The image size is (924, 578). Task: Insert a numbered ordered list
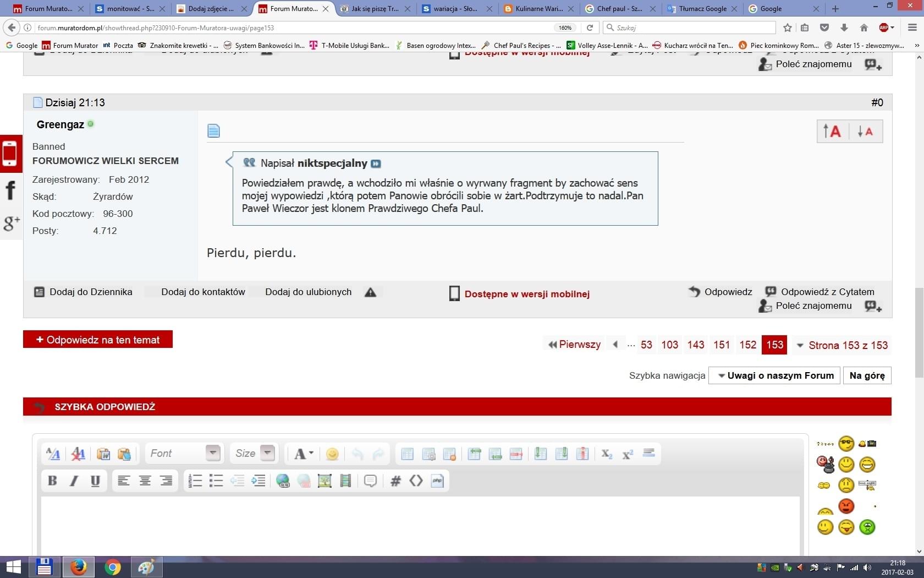[195, 481]
